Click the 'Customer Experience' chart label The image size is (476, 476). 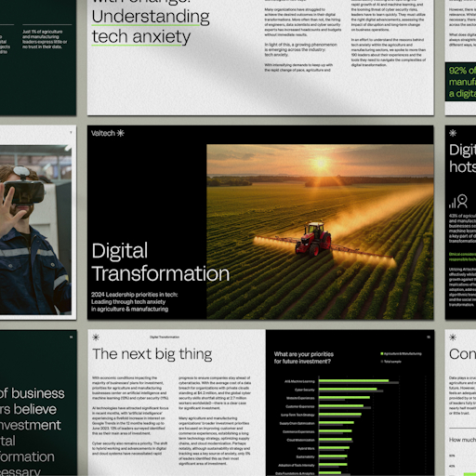(300, 406)
